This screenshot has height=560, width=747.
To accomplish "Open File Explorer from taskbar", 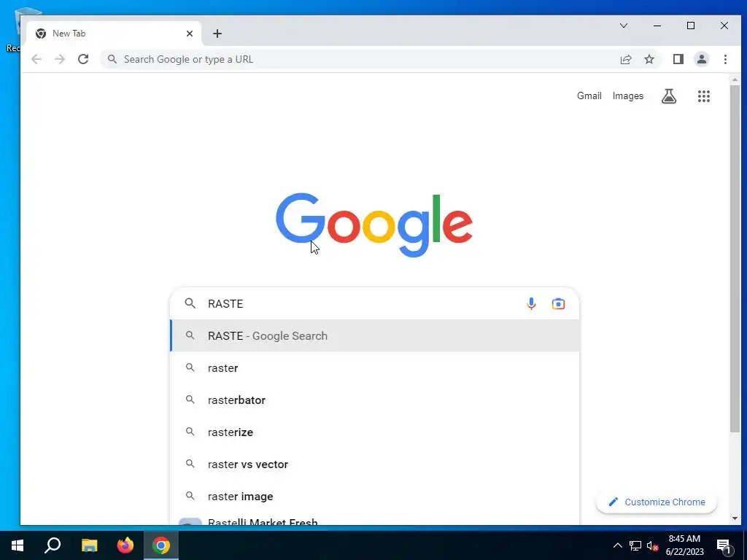I will click(x=89, y=545).
